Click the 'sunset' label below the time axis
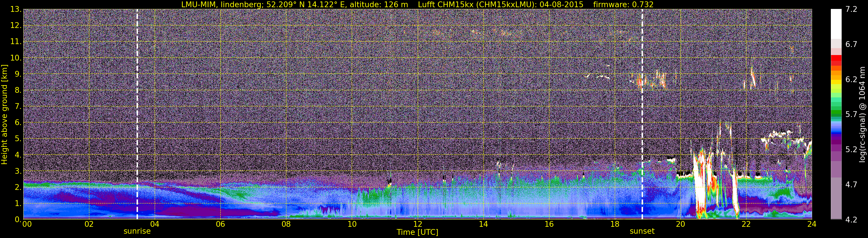Viewport: 868px width, 238px height. 642,231
